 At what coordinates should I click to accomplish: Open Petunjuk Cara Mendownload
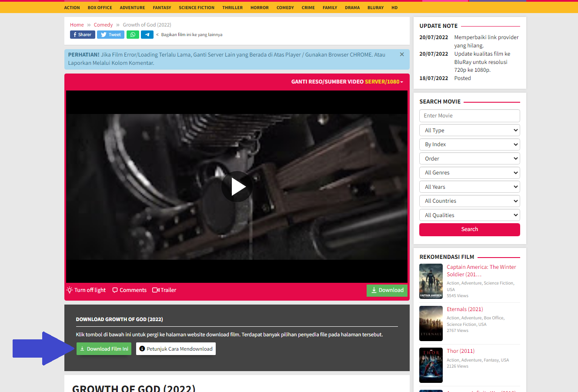point(176,349)
